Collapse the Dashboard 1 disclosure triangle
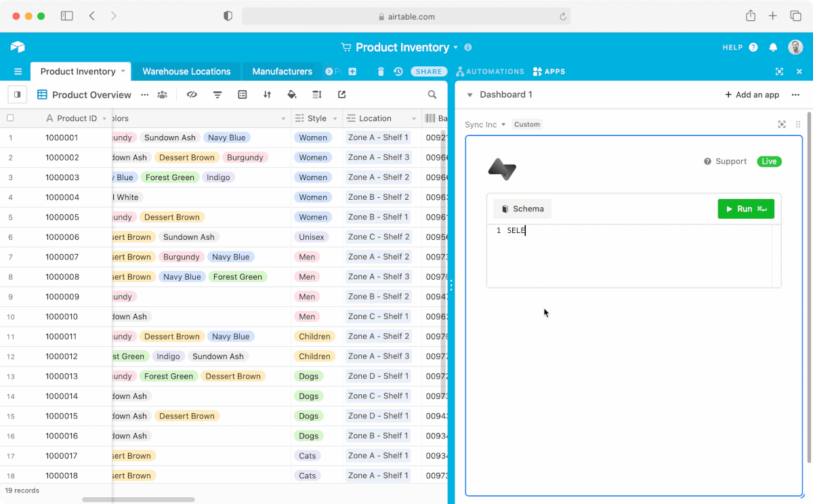The image size is (813, 504). (470, 95)
